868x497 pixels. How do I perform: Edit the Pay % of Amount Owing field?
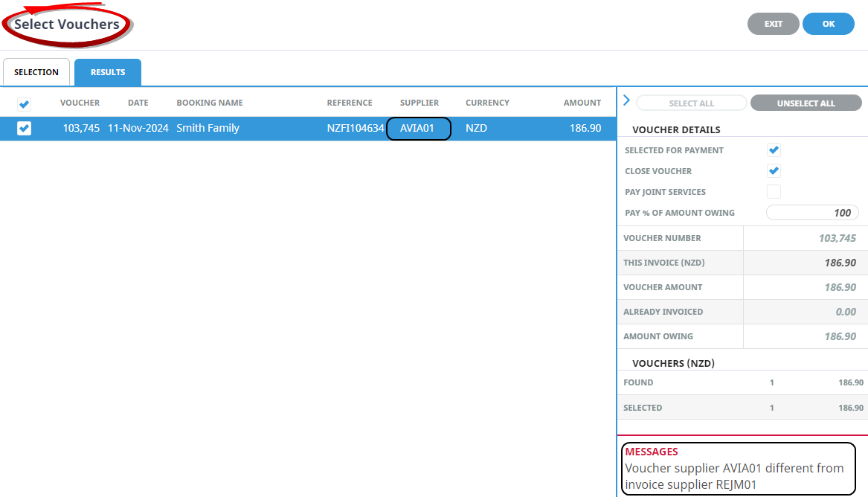coord(812,213)
